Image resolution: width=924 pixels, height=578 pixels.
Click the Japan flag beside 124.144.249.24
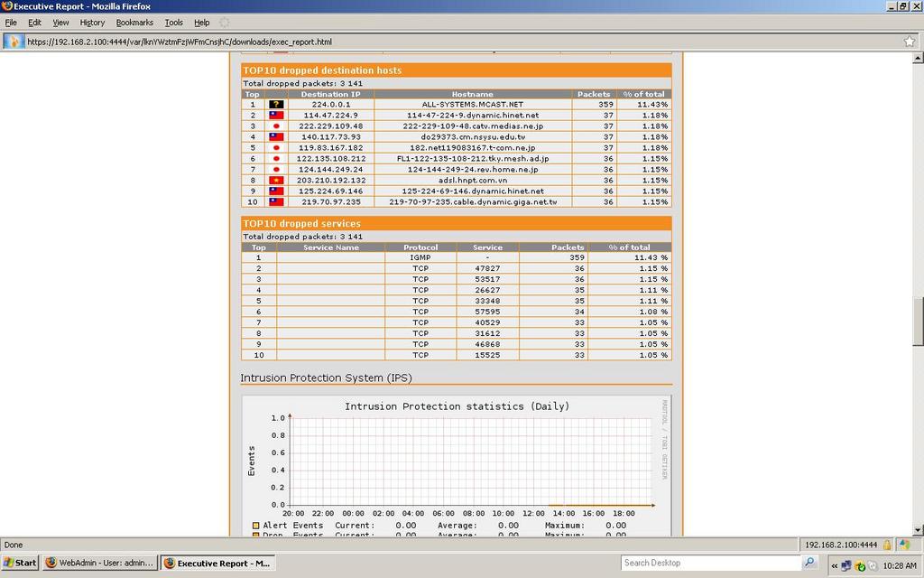click(x=276, y=169)
